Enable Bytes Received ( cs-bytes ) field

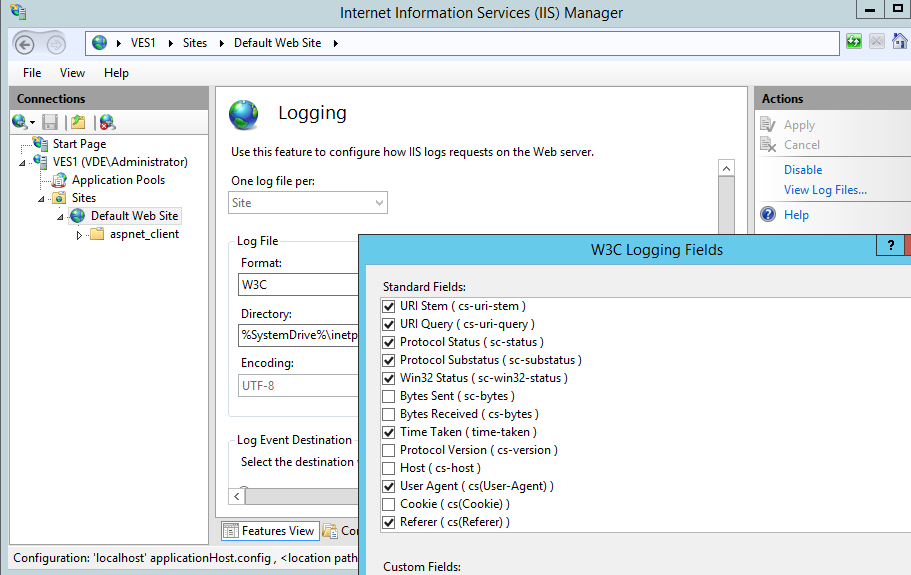389,414
